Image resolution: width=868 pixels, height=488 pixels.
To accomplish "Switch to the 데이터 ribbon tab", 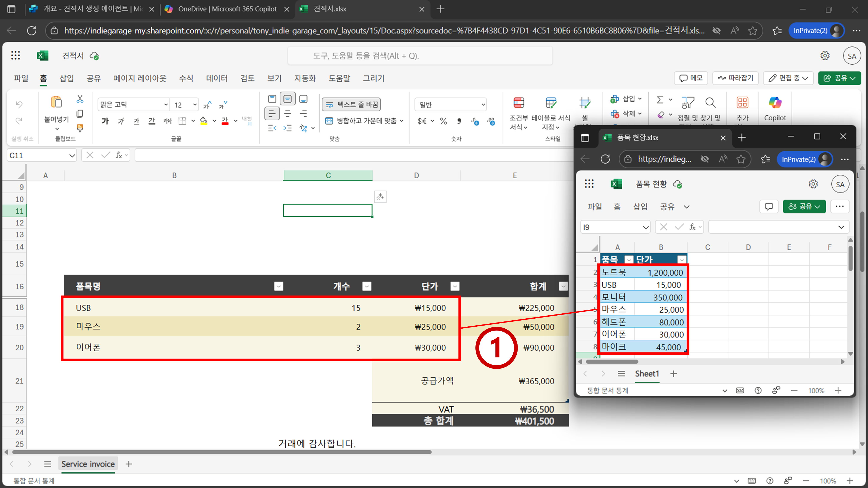I will pos(217,78).
